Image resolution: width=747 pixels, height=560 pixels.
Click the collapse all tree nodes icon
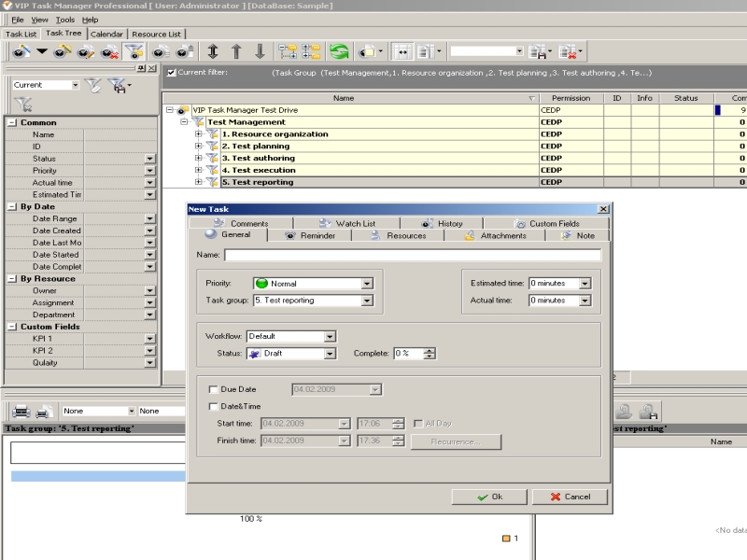(311, 51)
